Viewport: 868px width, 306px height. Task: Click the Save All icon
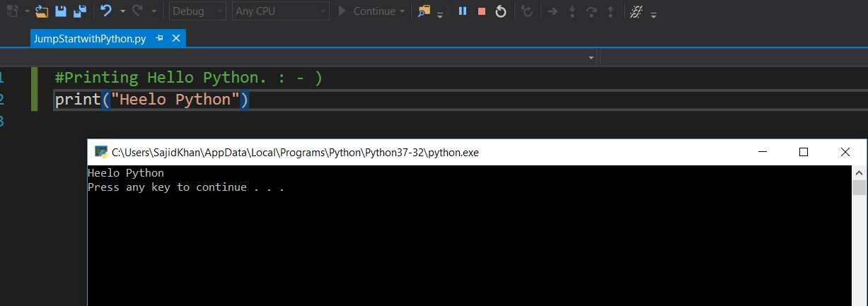point(80,11)
